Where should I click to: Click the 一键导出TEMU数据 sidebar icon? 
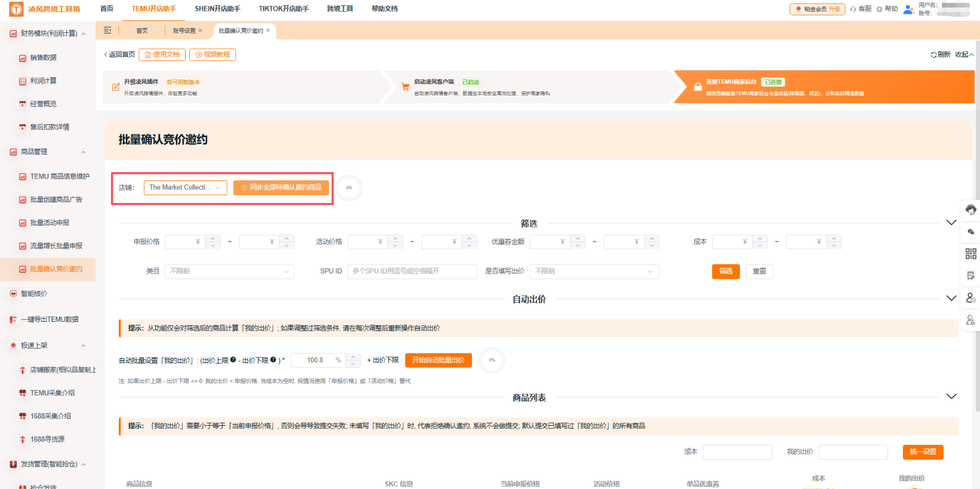13,319
